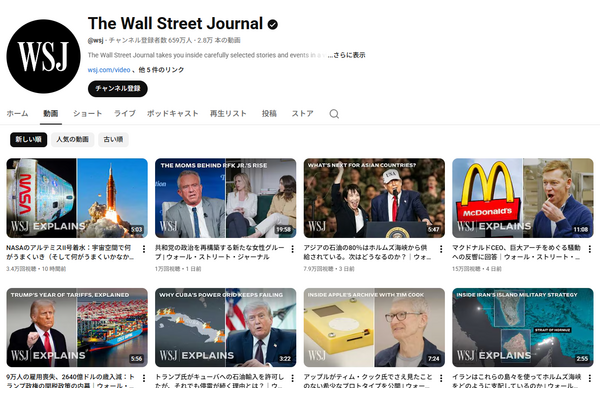Open 他 5 件のリンク links list
This screenshot has width=600, height=400.
tap(161, 70)
